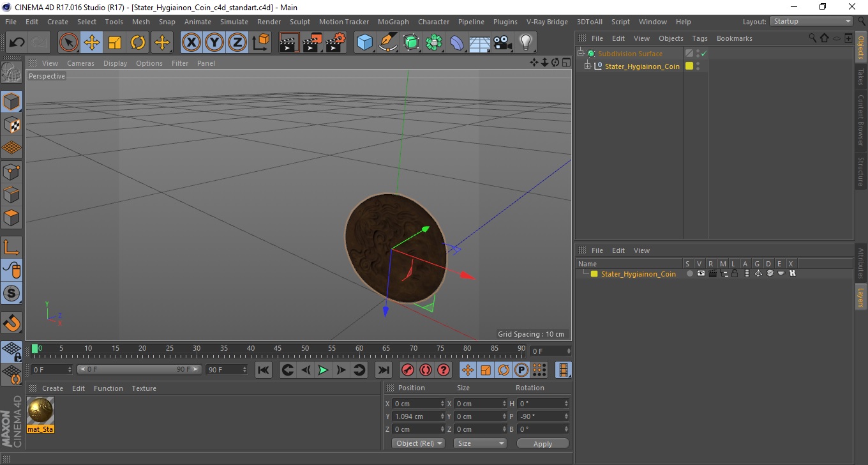Image resolution: width=868 pixels, height=465 pixels.
Task: Open the Objects panel Tags menu
Action: 700,38
